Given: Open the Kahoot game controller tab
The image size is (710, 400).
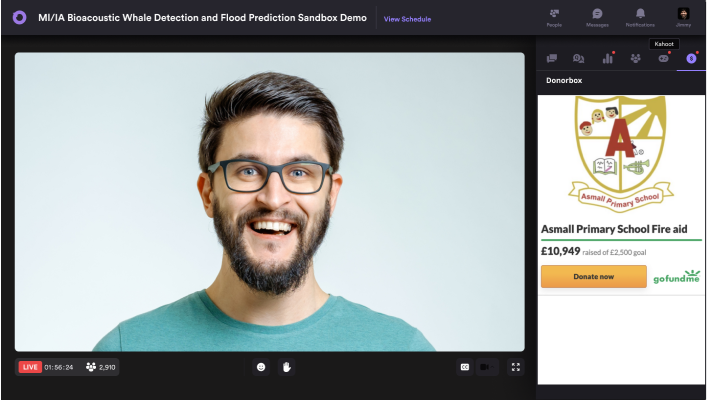Looking at the screenshot, I should [663, 59].
